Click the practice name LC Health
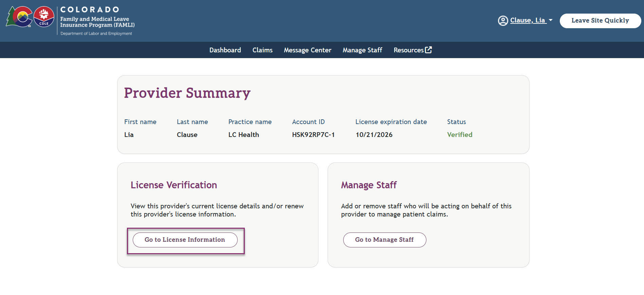644x295 pixels. (243, 135)
